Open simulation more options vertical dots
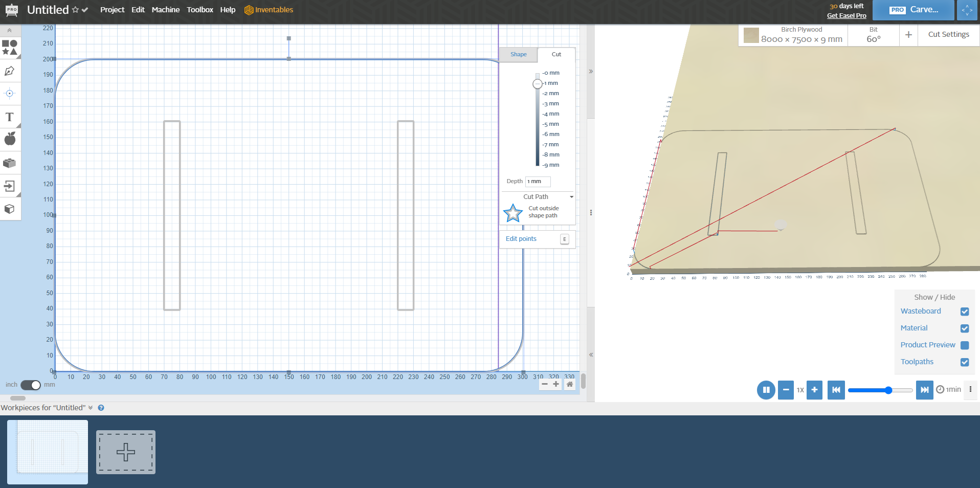The image size is (980, 488). point(970,389)
